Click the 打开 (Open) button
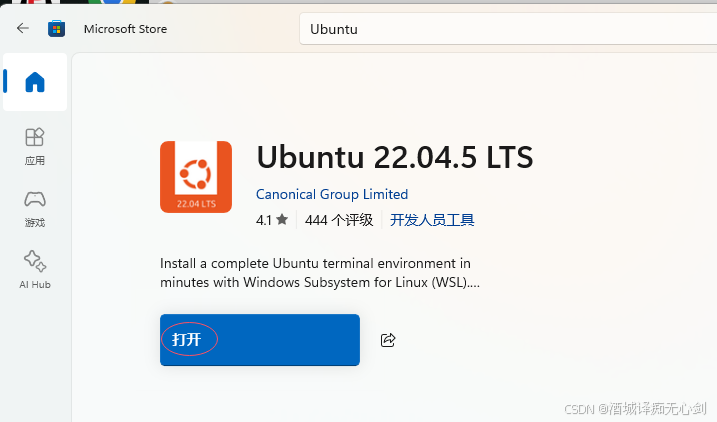This screenshot has width=717, height=422. pos(260,340)
